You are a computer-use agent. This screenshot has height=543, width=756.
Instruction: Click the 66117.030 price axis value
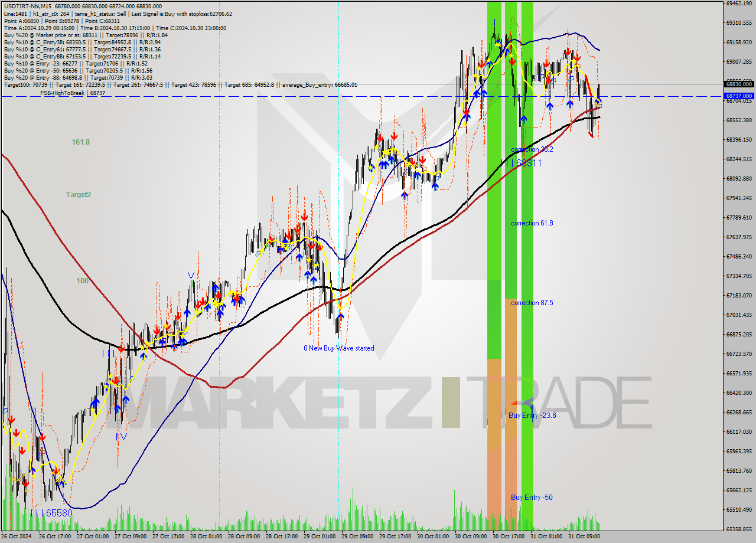click(x=739, y=431)
